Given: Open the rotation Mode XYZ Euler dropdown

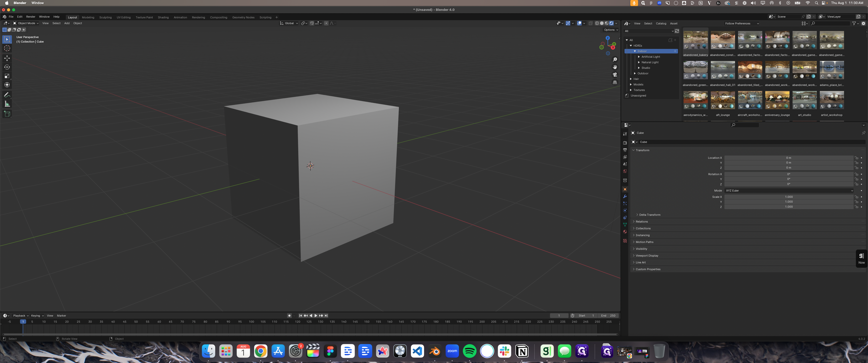Looking at the screenshot, I should click(789, 191).
